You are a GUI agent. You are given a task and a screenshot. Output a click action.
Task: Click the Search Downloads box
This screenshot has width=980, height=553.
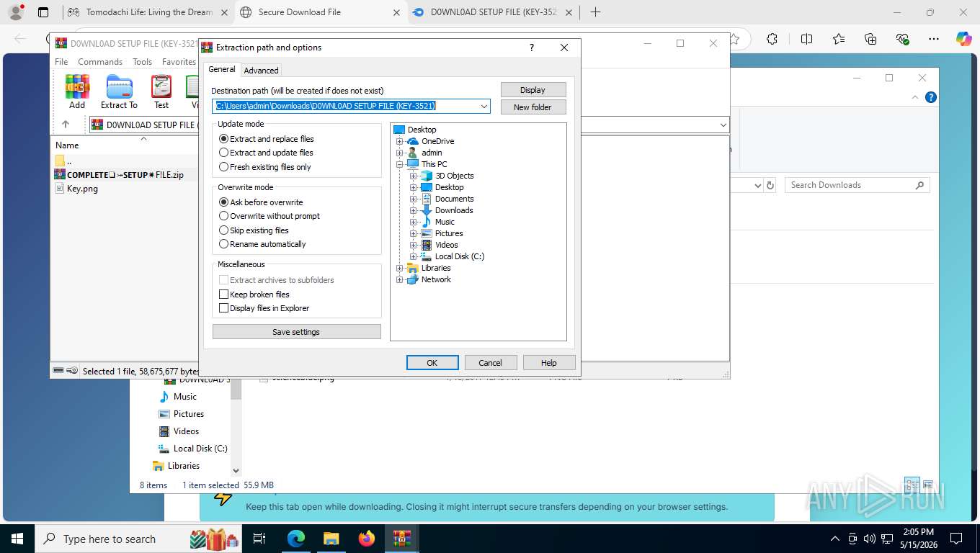point(857,185)
